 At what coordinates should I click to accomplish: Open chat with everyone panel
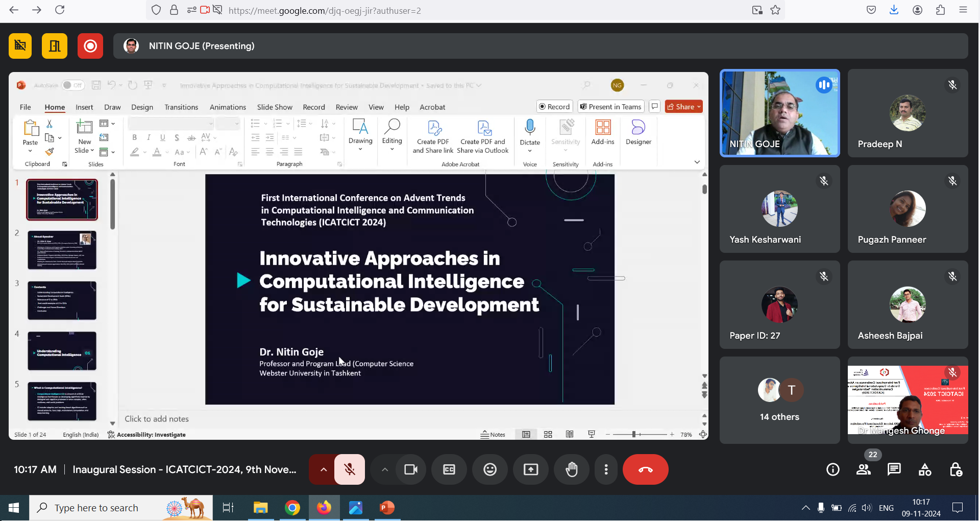pyautogui.click(x=894, y=469)
